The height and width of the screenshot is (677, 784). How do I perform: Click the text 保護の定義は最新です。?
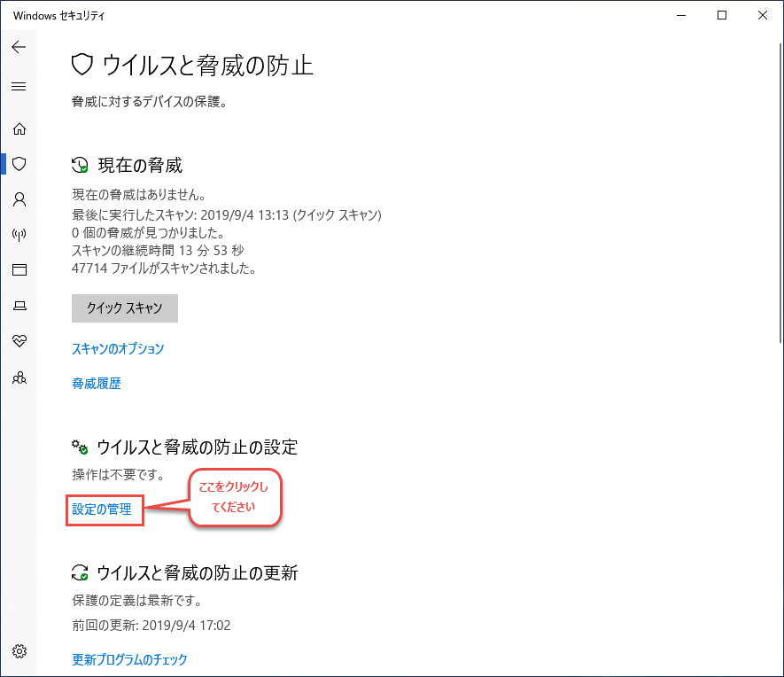point(137,600)
